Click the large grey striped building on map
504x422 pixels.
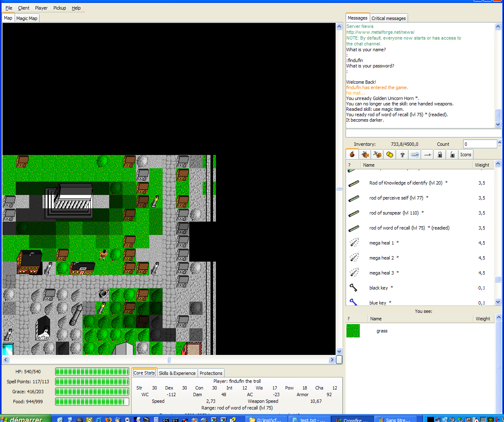pos(69,201)
